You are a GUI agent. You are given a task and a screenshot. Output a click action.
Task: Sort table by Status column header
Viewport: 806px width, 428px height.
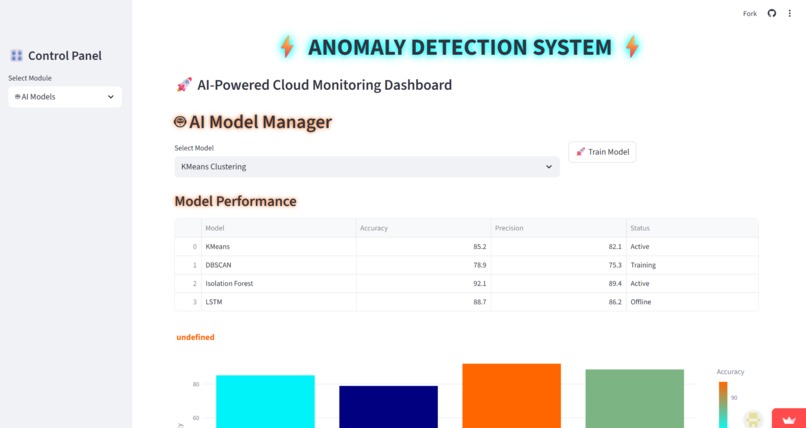(x=692, y=228)
